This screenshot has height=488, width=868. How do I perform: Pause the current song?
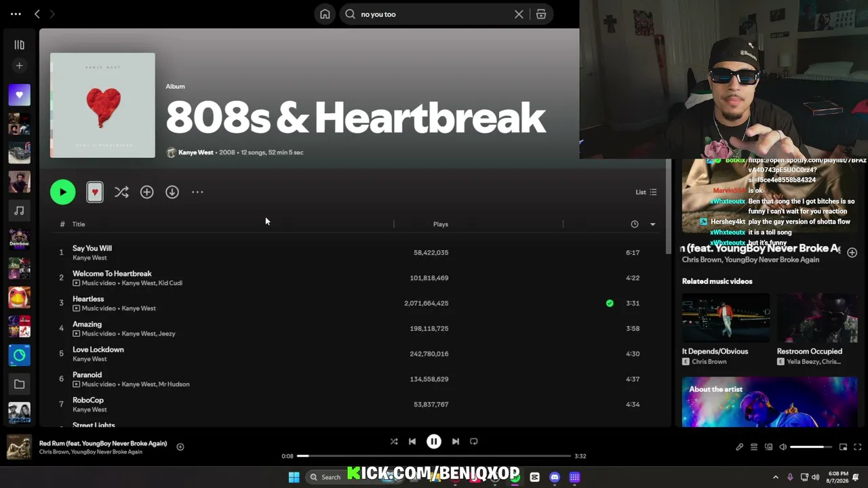tap(434, 441)
